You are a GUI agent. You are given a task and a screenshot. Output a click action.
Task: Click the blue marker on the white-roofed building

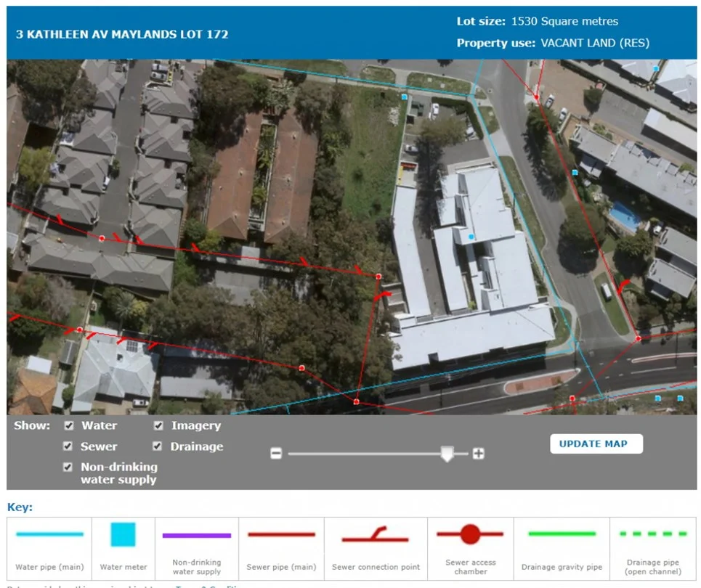tap(471, 237)
